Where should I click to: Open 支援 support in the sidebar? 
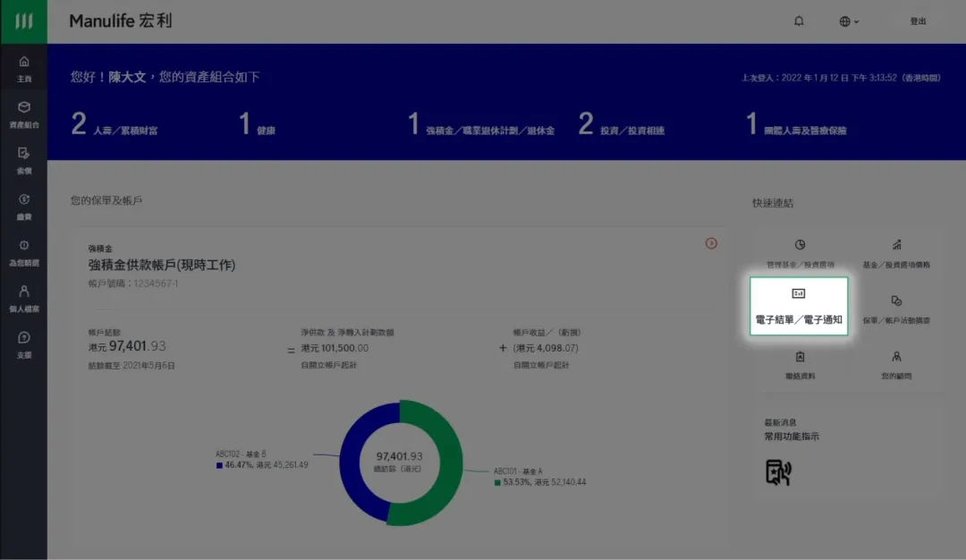click(x=23, y=345)
